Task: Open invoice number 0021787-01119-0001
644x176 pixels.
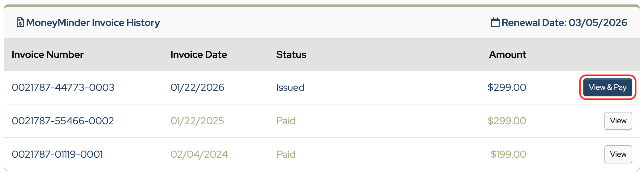Action: pyautogui.click(x=57, y=154)
